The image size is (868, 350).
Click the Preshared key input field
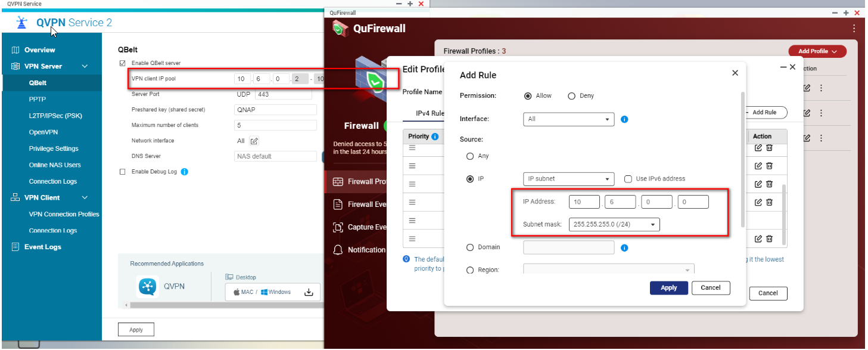coord(275,110)
